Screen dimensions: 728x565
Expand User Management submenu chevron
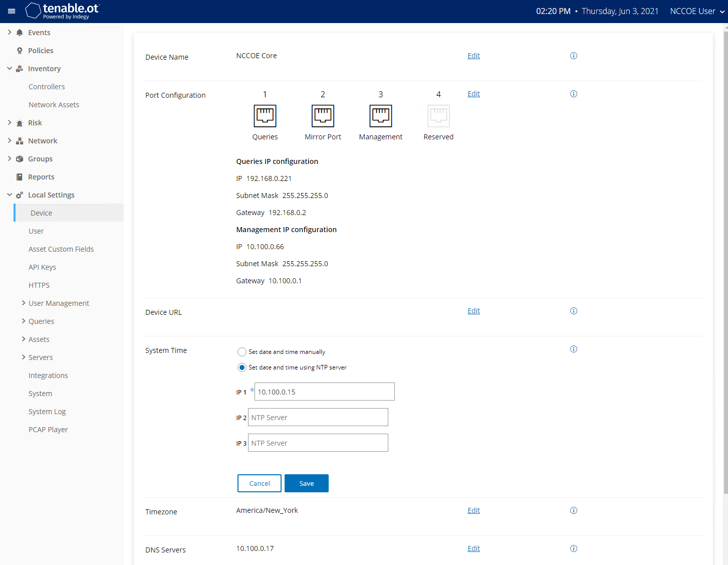pyautogui.click(x=24, y=303)
